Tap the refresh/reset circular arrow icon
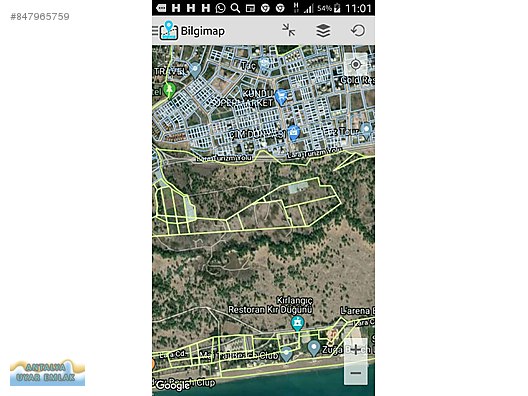The image size is (528, 396). pos(358,30)
